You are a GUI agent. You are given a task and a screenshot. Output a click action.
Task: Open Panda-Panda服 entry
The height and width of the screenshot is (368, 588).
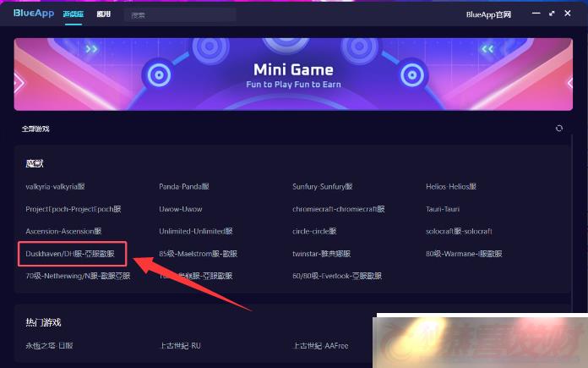point(184,187)
